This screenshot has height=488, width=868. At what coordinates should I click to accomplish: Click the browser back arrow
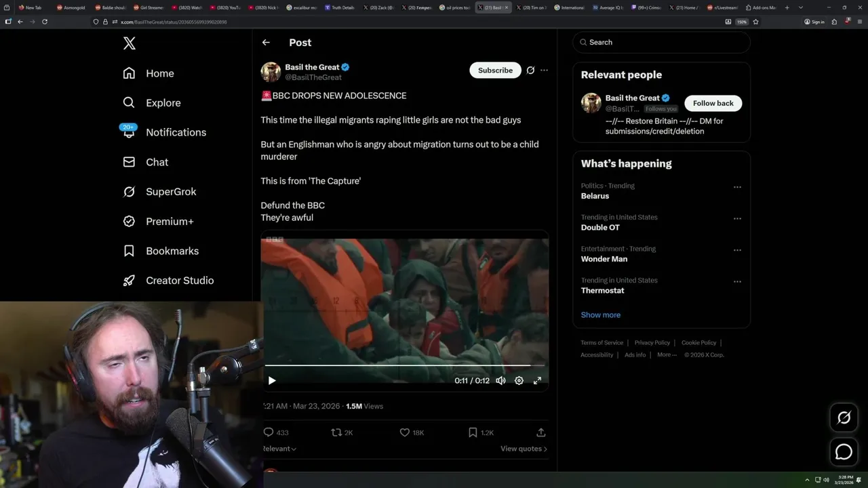click(x=20, y=22)
